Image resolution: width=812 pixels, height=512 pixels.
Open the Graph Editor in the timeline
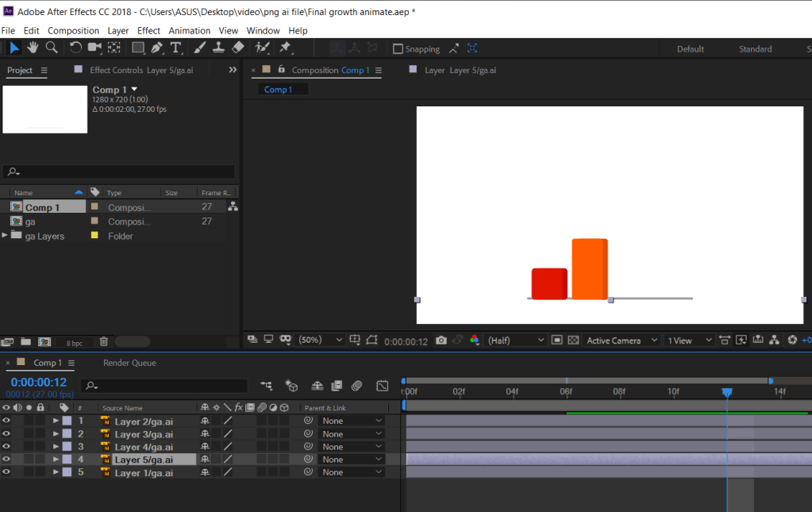coord(382,386)
